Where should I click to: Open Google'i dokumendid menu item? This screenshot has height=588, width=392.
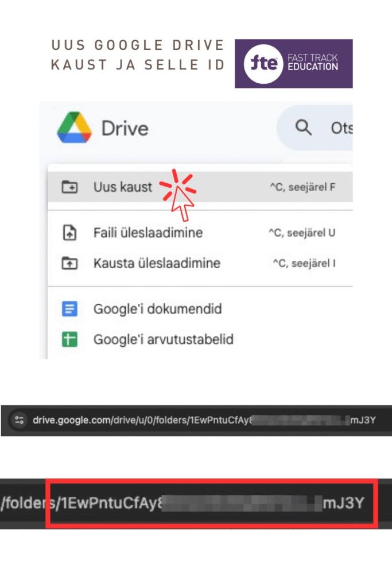pos(200,308)
